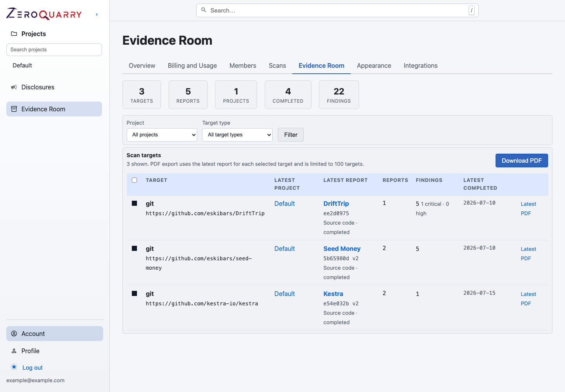Click the Profile person icon
Image resolution: width=565 pixels, height=392 pixels.
14,351
